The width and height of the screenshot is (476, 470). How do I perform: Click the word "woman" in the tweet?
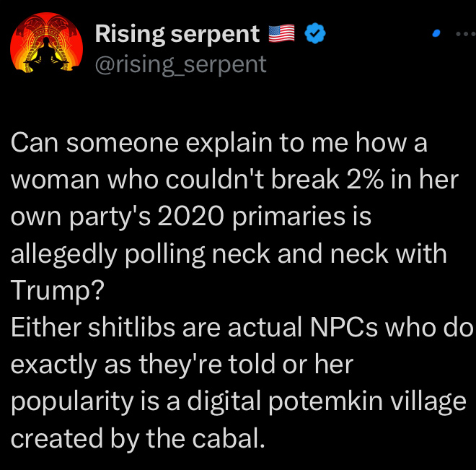pos(56,180)
